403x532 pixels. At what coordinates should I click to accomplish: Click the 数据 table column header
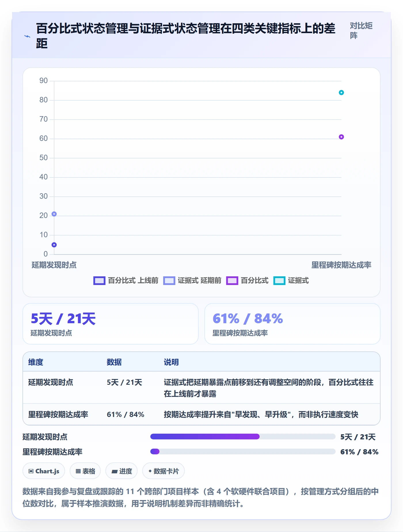point(114,362)
